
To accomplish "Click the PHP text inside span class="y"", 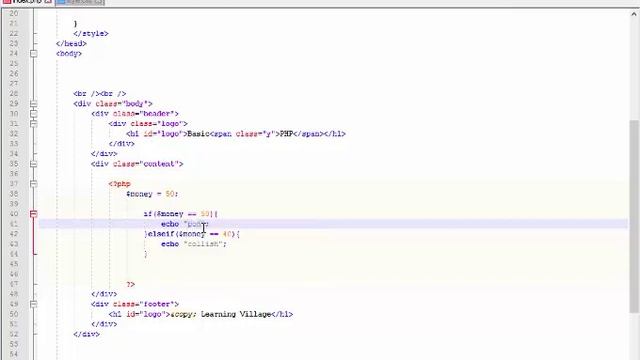I will tap(287, 133).
